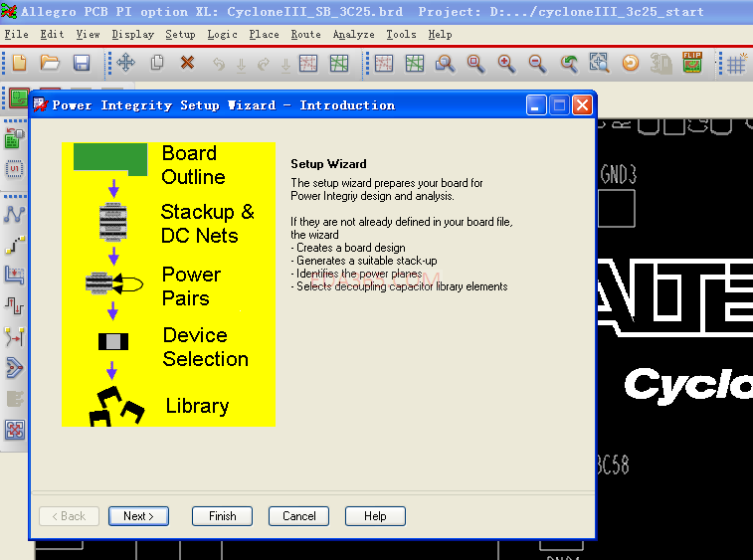
Task: Click the Redo arrow icon
Action: point(264,64)
